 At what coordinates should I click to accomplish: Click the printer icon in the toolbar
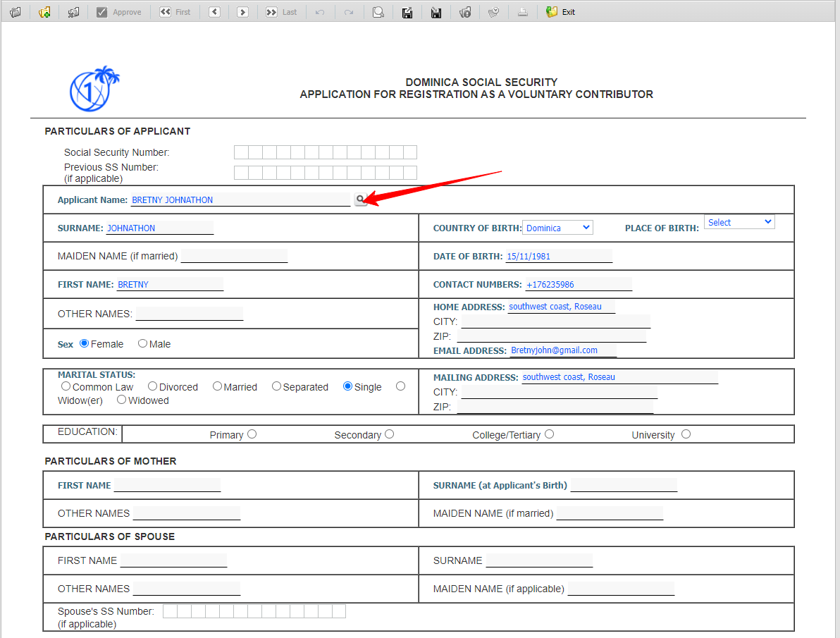pyautogui.click(x=522, y=12)
